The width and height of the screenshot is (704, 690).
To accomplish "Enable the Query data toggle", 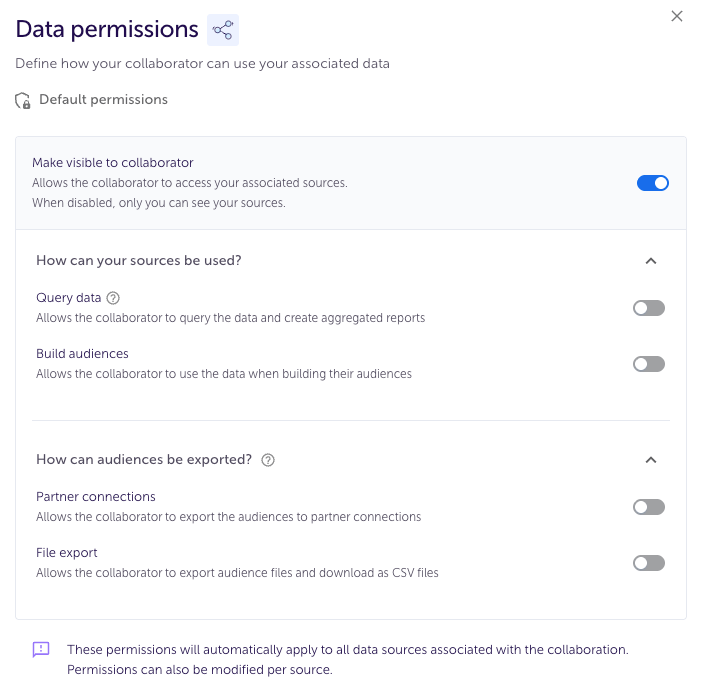I will pyautogui.click(x=649, y=308).
